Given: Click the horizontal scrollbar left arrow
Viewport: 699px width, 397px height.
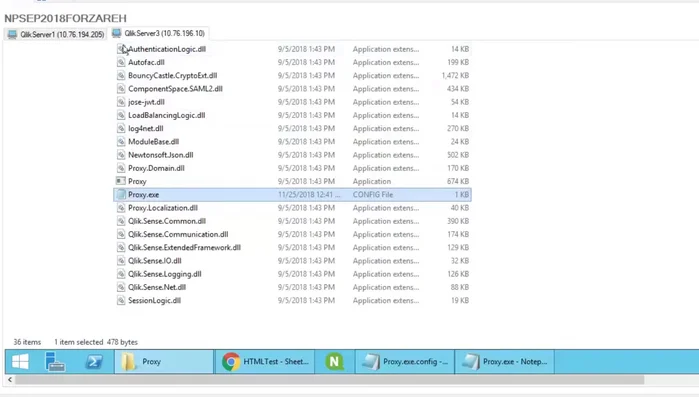Looking at the screenshot, I should click(x=10, y=380).
